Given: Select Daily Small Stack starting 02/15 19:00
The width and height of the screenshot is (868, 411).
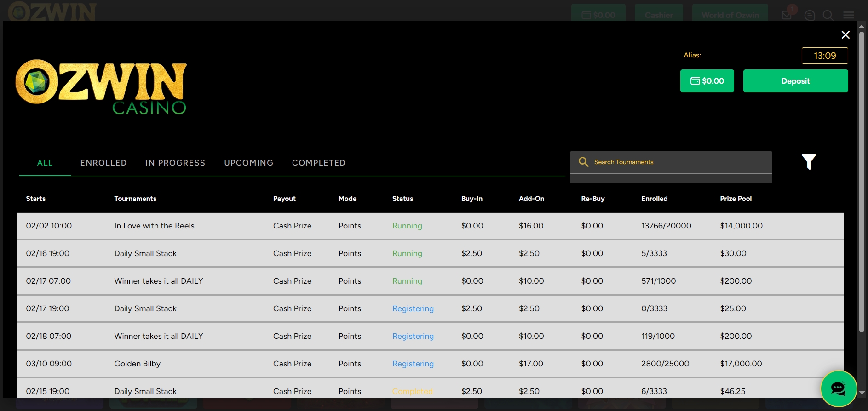Looking at the screenshot, I should (430, 388).
